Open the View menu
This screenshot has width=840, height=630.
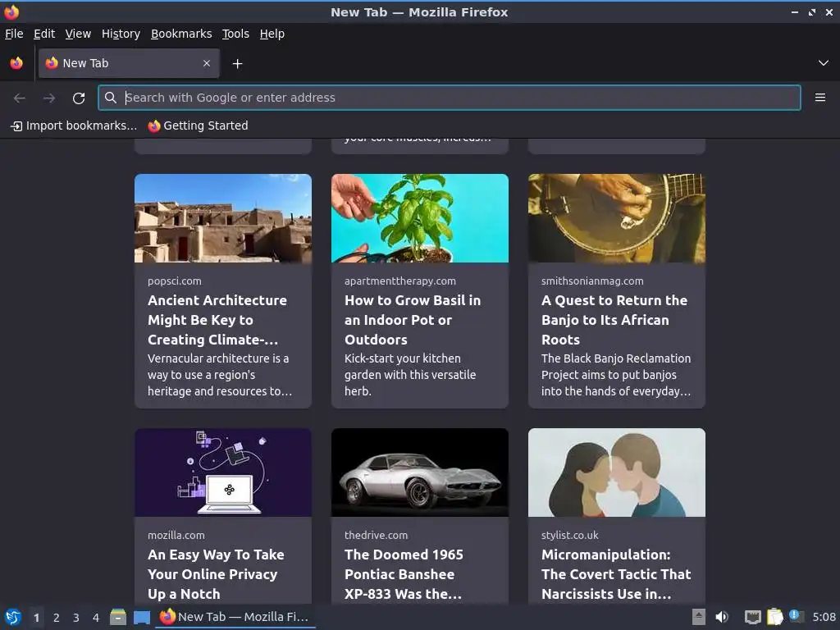[x=78, y=34]
